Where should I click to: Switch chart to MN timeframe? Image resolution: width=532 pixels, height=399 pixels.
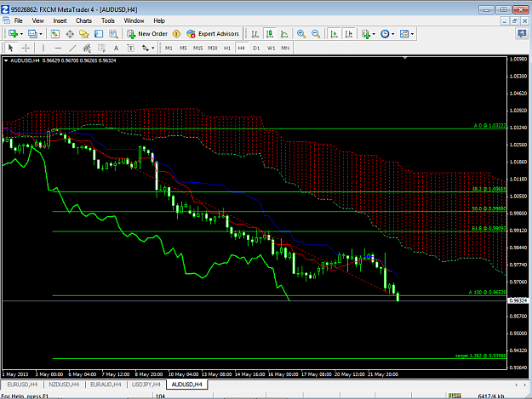[x=285, y=48]
